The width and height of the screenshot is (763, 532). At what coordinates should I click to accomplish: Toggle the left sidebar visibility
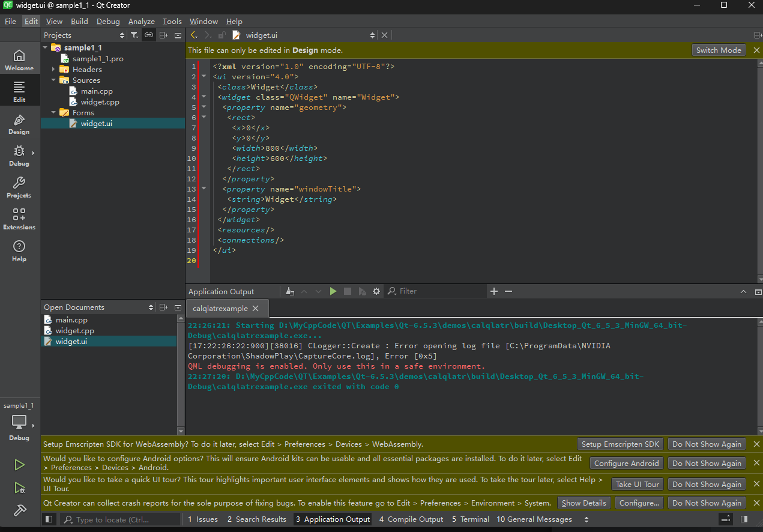(x=49, y=519)
